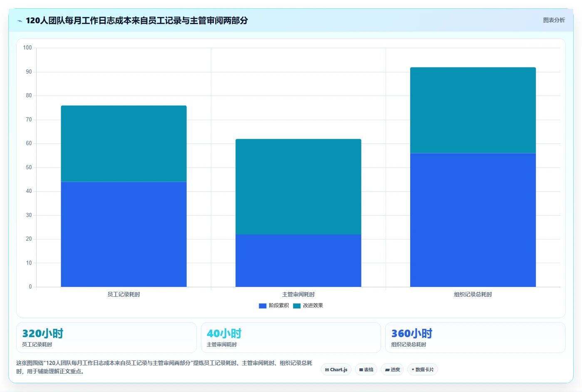Click the 图表分析 label in header
The image size is (582, 392).
pyautogui.click(x=554, y=20)
